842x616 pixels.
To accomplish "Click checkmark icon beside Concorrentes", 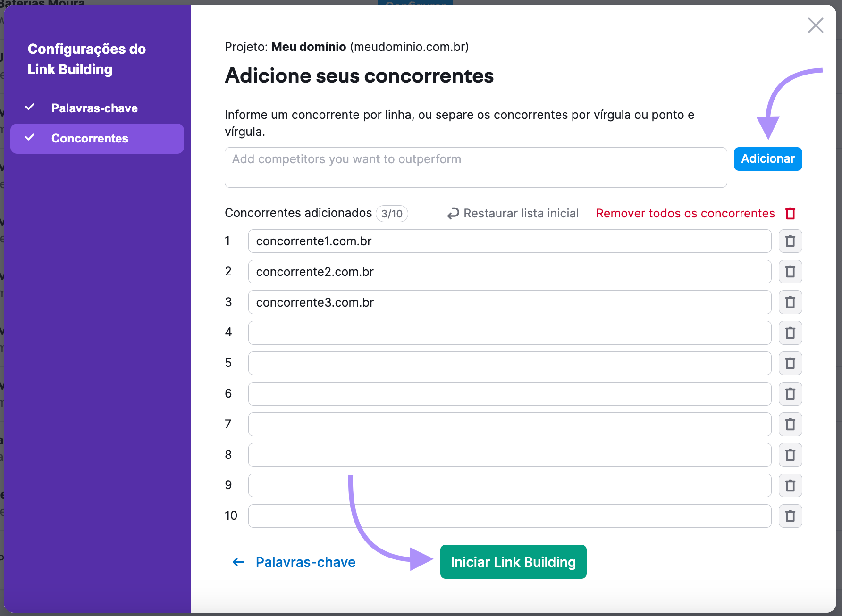I will tap(30, 137).
